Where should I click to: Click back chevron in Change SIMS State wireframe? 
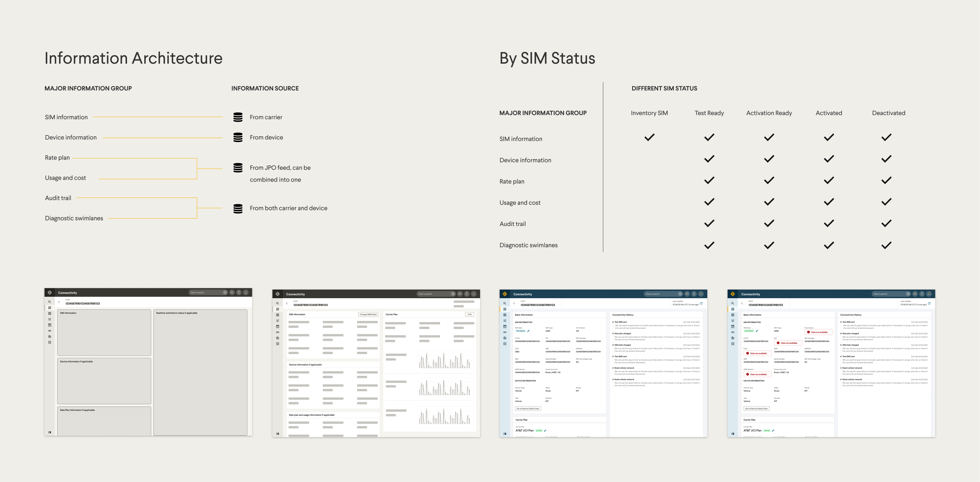coord(287,303)
